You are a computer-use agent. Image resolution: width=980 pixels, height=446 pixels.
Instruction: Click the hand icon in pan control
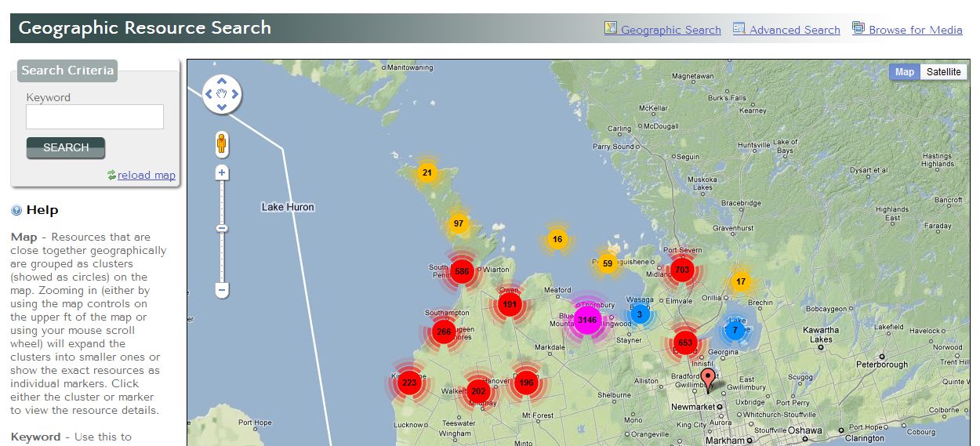[222, 95]
